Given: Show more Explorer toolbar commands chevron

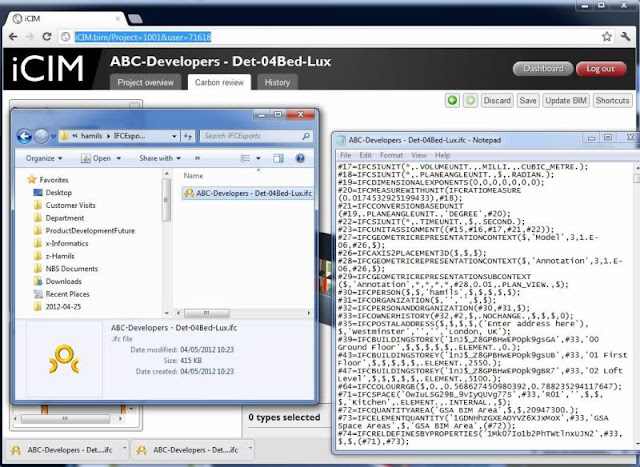Looking at the screenshot, I should tap(198, 158).
